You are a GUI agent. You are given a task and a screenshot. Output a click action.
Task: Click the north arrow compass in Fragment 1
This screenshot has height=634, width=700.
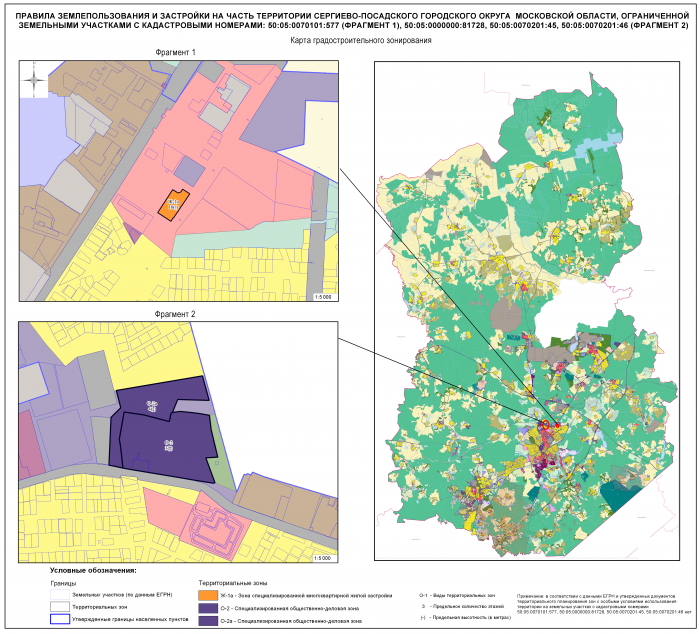(x=35, y=79)
